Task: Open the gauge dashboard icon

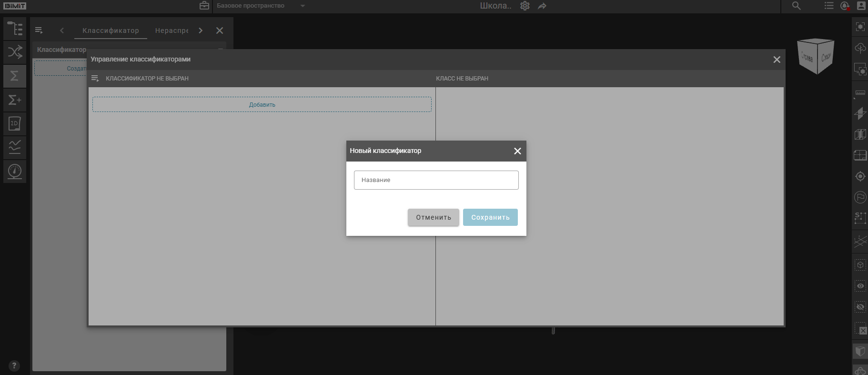Action: click(x=15, y=171)
